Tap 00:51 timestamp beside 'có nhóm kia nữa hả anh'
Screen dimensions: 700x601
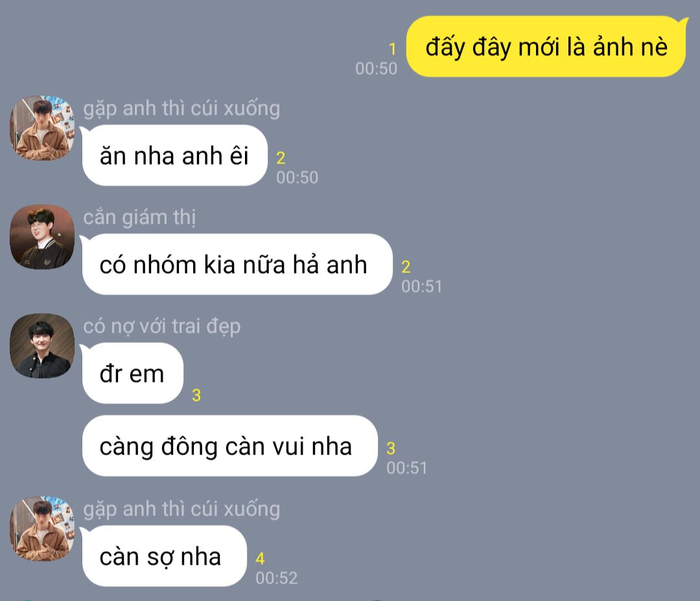(422, 286)
